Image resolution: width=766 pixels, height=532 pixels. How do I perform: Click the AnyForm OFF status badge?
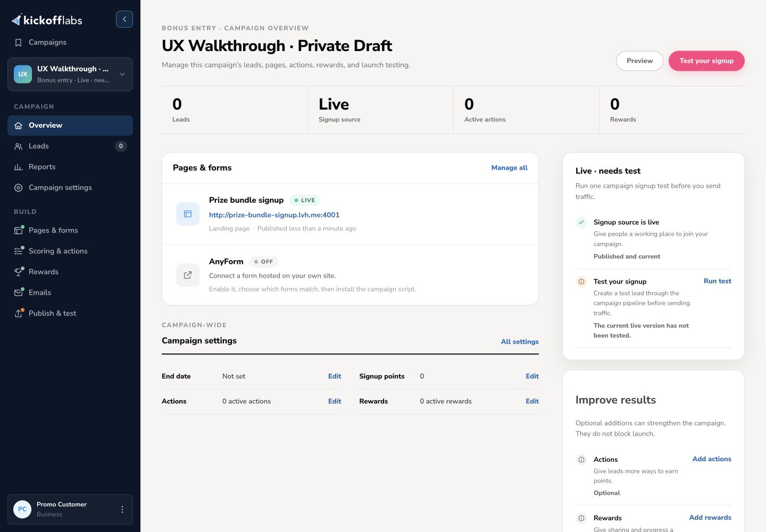[x=264, y=262]
